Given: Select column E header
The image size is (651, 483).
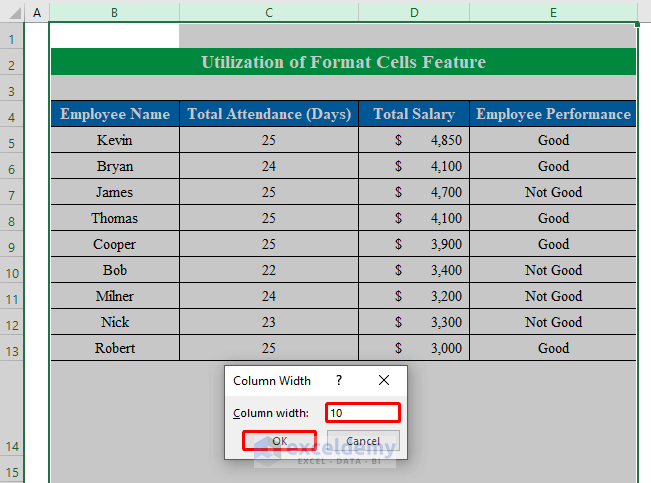Looking at the screenshot, I should pos(553,12).
